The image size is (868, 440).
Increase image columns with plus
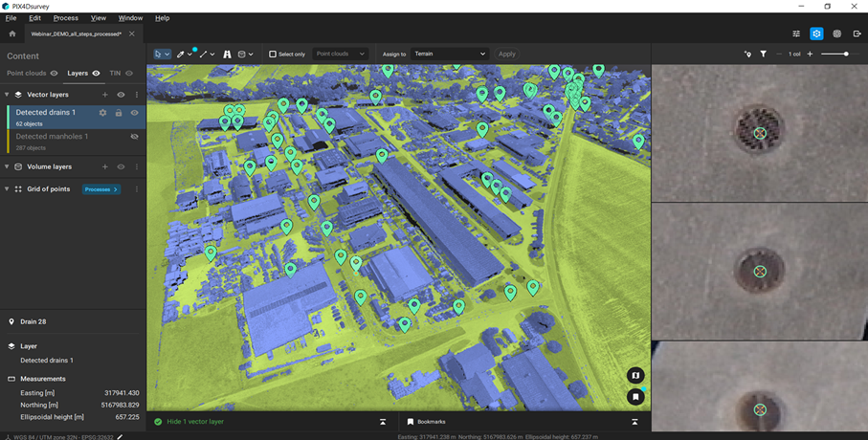(810, 54)
